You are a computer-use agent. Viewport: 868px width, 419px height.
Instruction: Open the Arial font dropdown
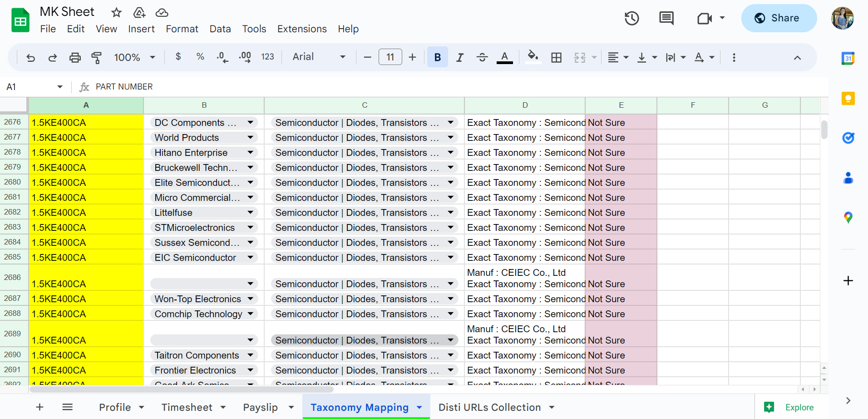[319, 57]
